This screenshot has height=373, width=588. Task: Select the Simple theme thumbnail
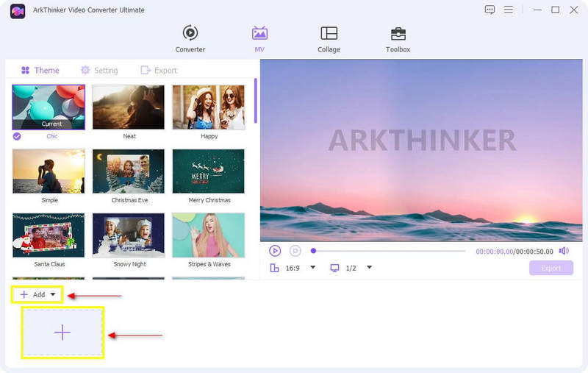click(49, 171)
